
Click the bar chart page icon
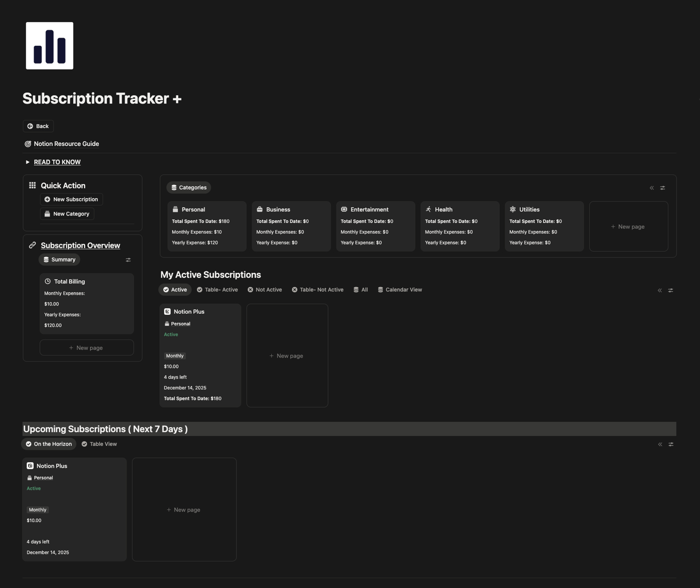(49, 46)
